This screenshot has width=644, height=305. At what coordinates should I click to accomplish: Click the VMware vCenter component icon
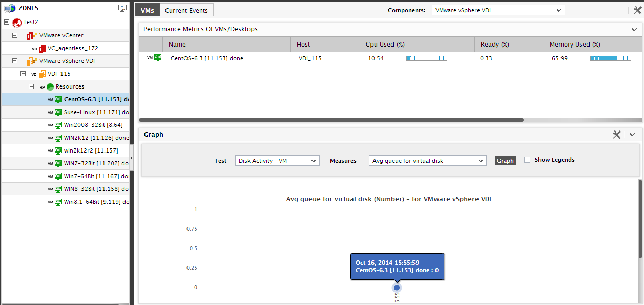point(32,35)
